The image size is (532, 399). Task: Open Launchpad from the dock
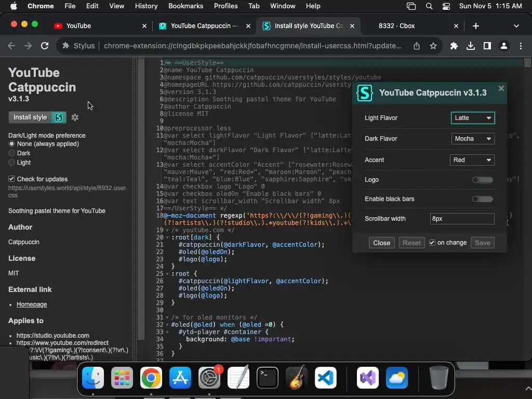(x=122, y=377)
